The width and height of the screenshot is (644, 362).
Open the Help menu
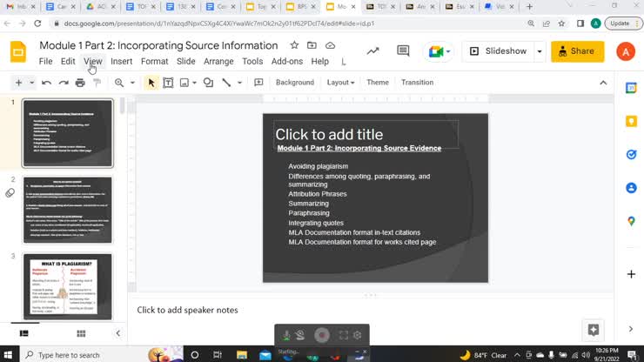pyautogui.click(x=319, y=61)
